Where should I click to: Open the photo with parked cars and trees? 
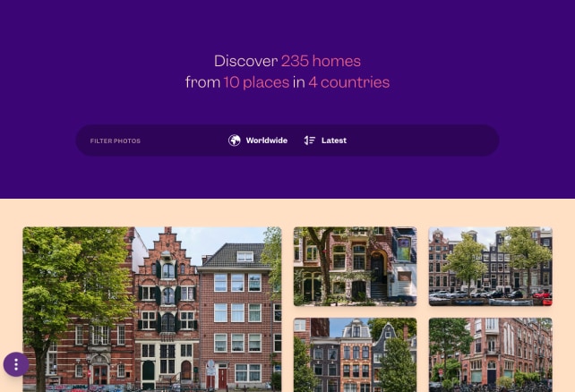[x=490, y=266]
